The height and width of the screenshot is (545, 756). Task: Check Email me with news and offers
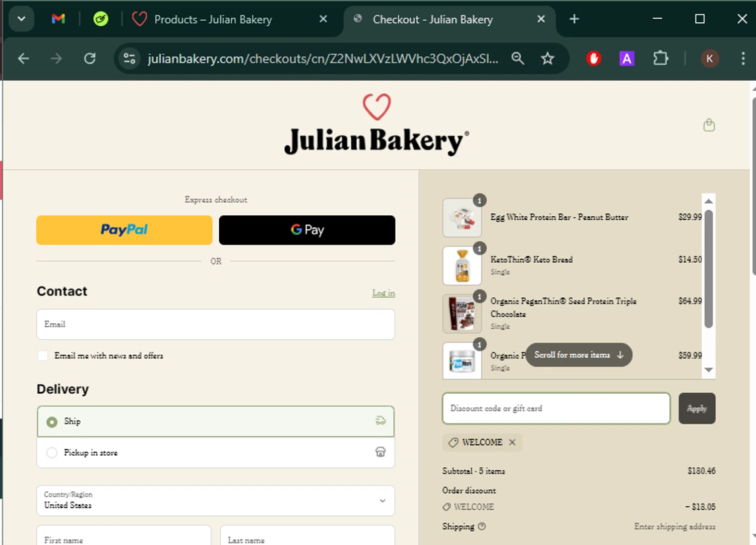click(43, 356)
